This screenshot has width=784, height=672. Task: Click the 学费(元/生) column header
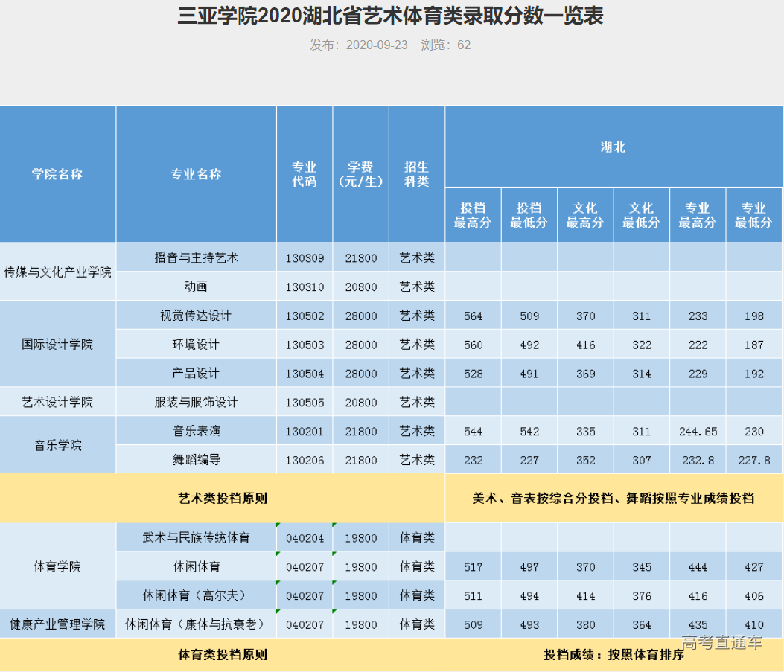360,174
